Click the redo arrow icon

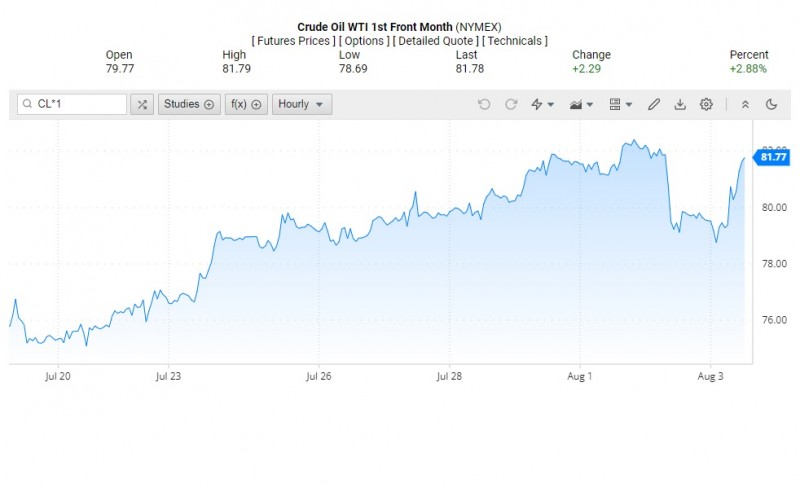511,104
